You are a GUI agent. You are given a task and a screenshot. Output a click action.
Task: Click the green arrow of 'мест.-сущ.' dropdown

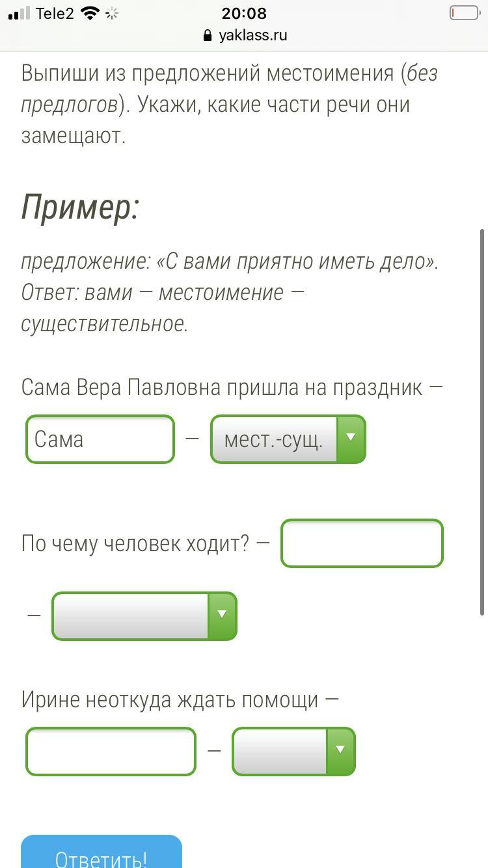[x=351, y=439]
